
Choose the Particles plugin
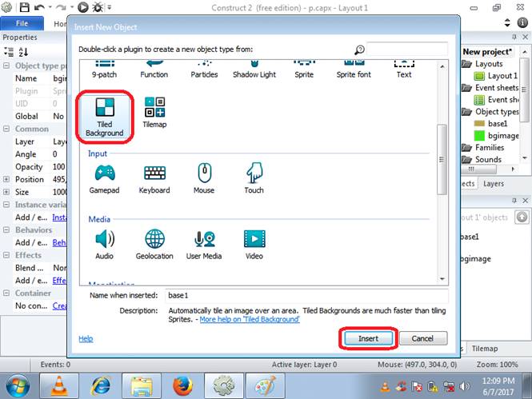coord(204,70)
